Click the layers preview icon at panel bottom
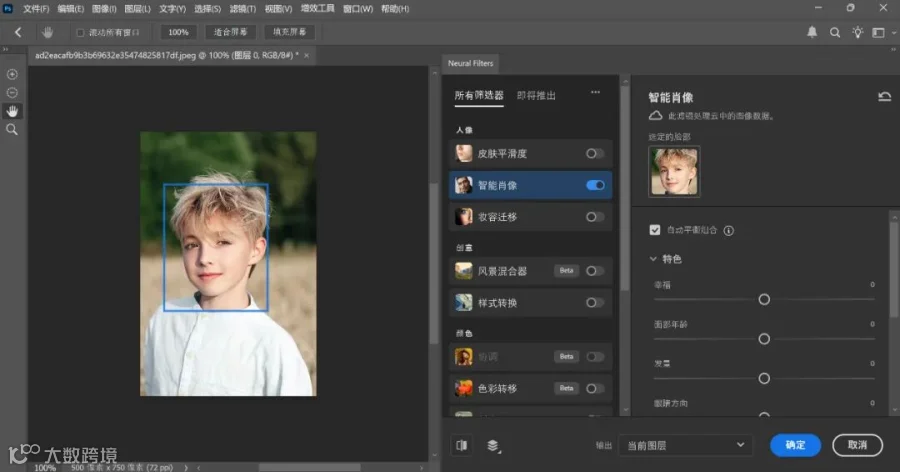The width and height of the screenshot is (900, 472). pos(493,446)
